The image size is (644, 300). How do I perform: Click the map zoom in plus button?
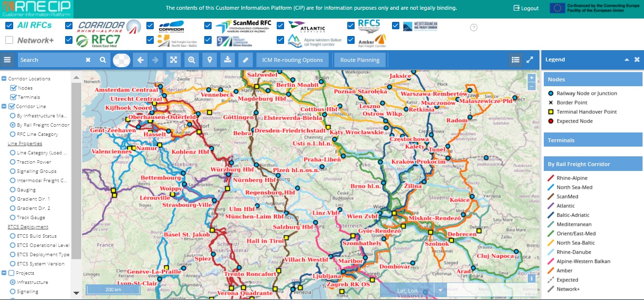click(x=531, y=78)
